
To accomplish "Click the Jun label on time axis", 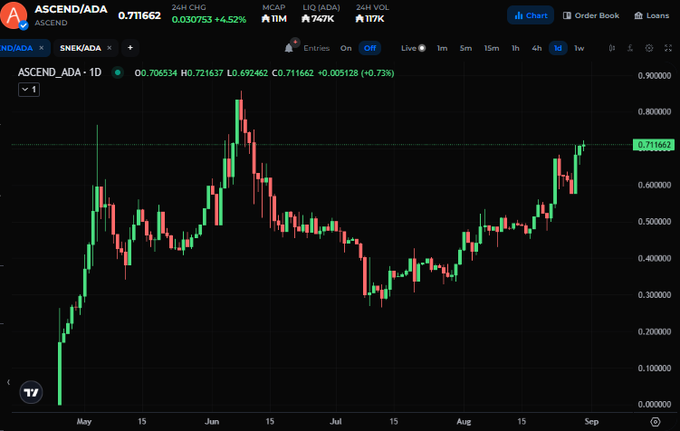I will click(212, 421).
